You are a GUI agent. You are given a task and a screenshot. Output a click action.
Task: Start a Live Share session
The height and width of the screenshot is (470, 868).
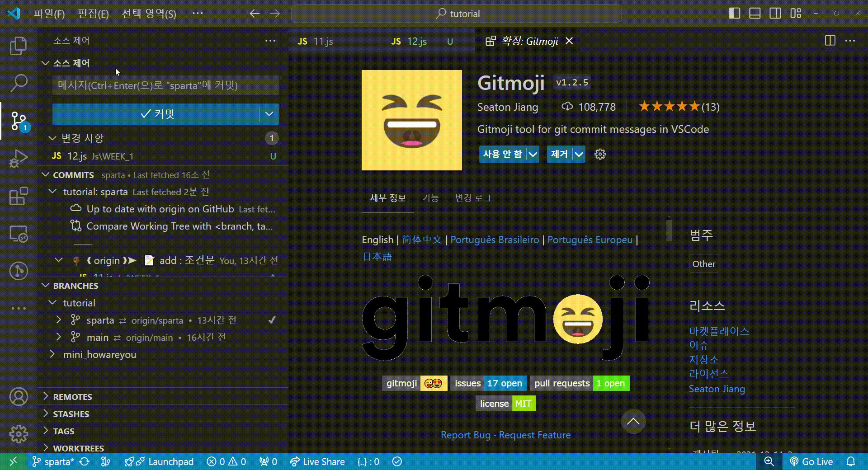(x=317, y=461)
